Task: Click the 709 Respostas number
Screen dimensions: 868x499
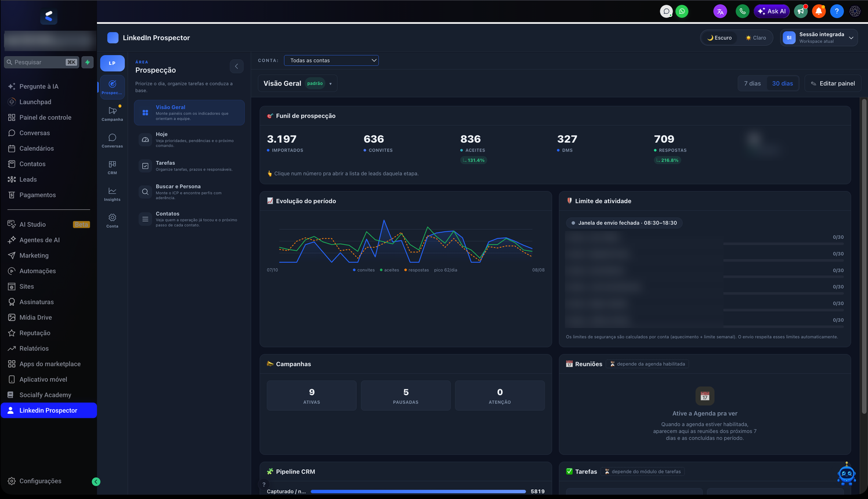Action: tap(664, 139)
